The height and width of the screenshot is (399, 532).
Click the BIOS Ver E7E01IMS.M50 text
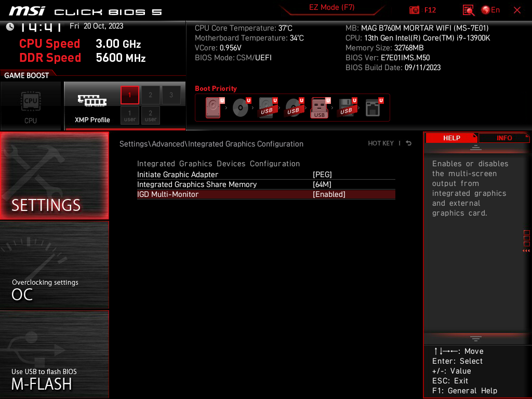pyautogui.click(x=388, y=58)
